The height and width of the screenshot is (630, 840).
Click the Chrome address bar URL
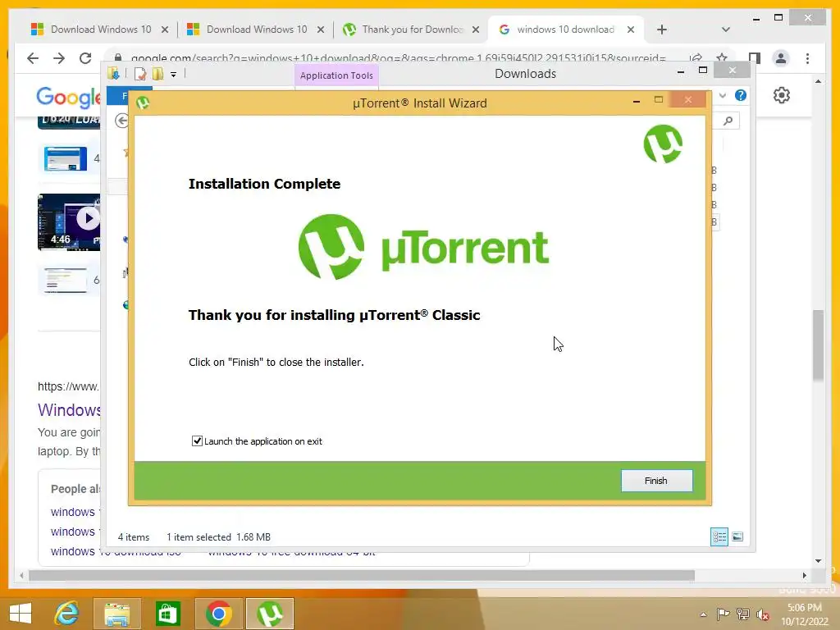pyautogui.click(x=398, y=58)
